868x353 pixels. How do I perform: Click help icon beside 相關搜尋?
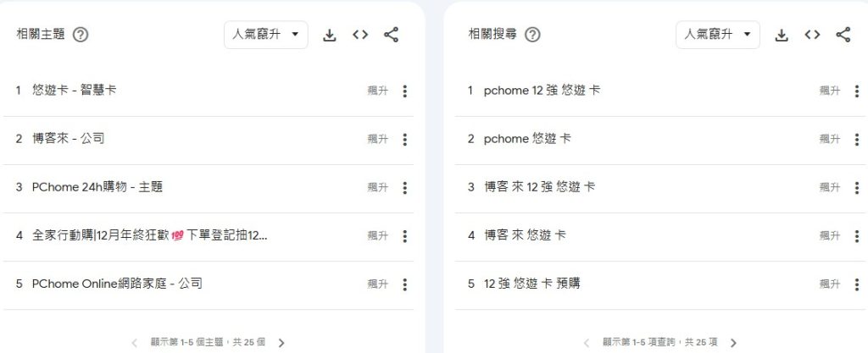[x=532, y=35]
